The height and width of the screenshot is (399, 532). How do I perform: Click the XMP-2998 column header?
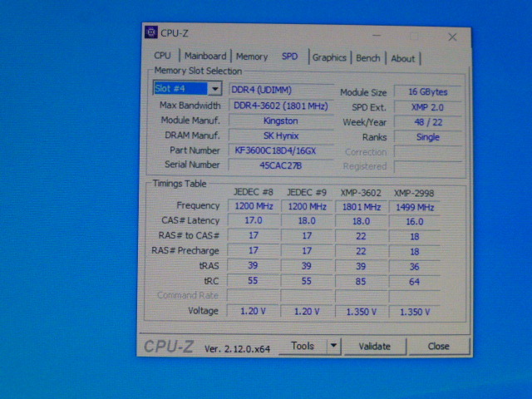(414, 194)
